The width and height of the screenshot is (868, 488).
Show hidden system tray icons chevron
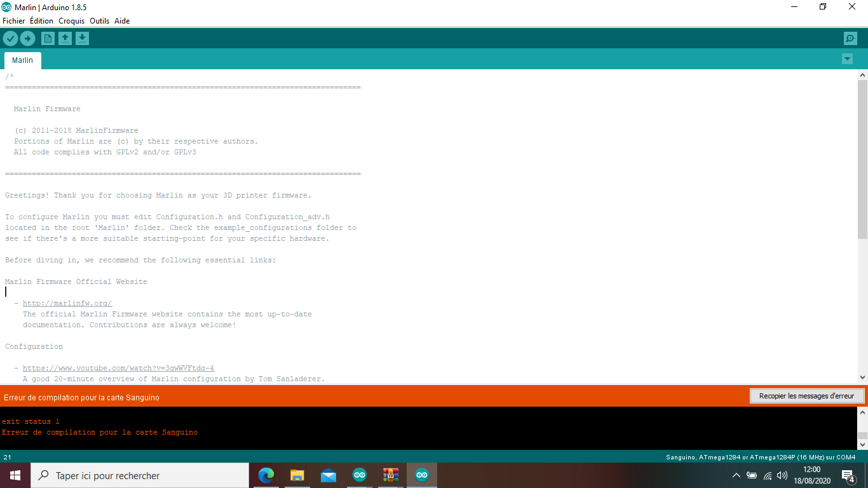(x=736, y=475)
